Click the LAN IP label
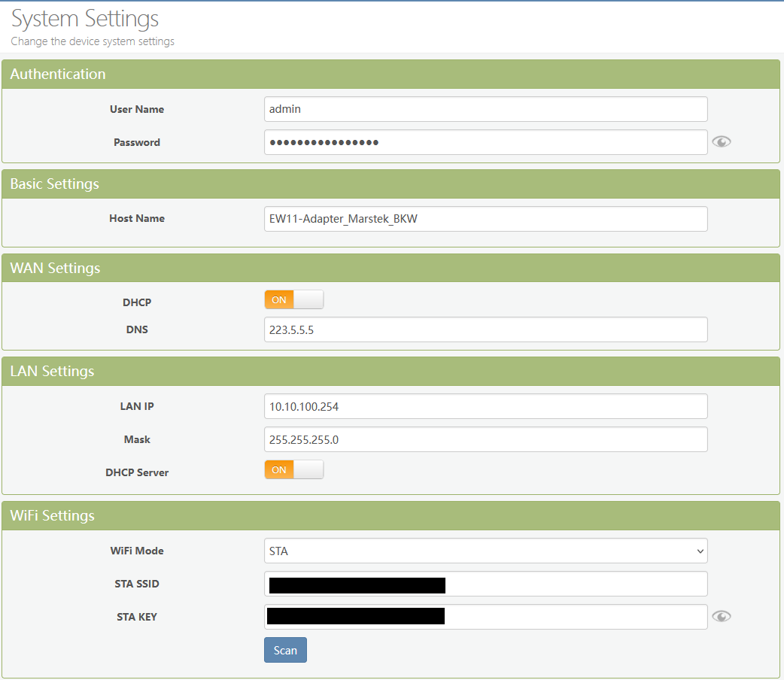784x680 pixels. [137, 406]
